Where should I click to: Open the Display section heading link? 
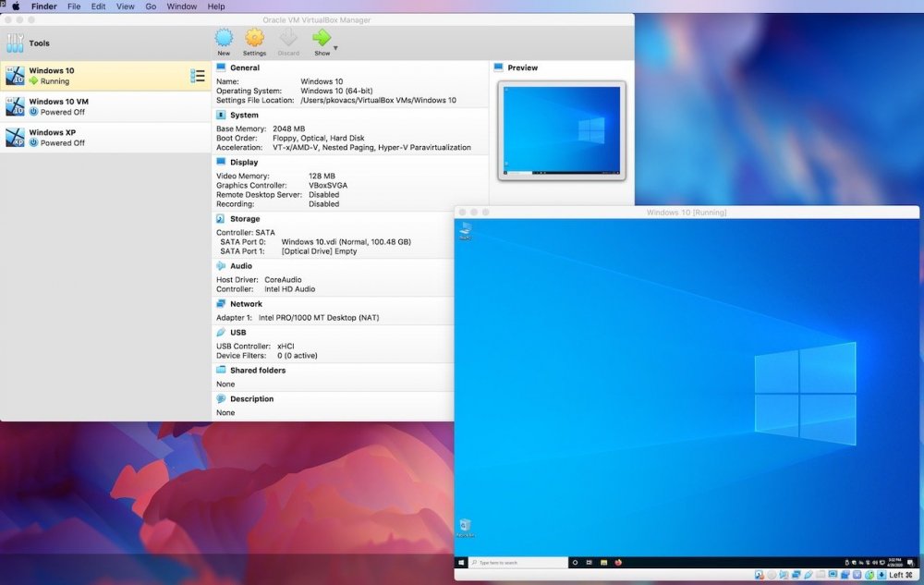pos(244,162)
